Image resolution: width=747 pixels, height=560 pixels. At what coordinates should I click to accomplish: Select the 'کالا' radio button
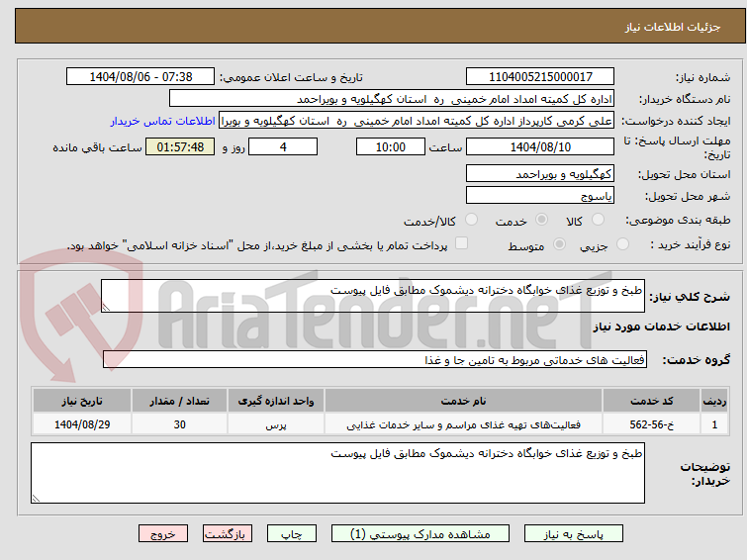(x=598, y=220)
